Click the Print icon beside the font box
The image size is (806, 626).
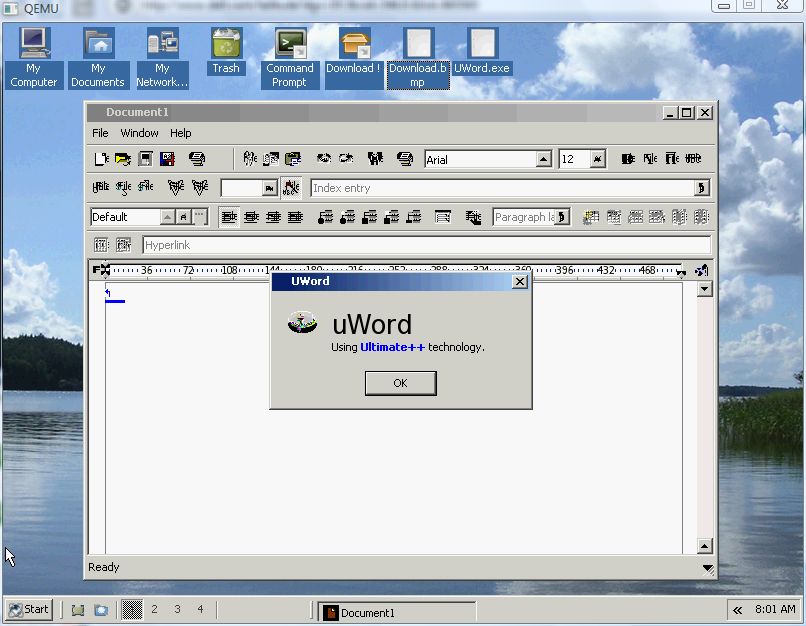405,159
